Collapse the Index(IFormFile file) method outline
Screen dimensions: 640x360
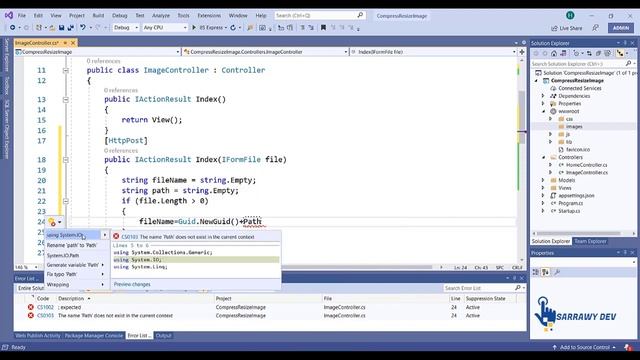(66, 160)
